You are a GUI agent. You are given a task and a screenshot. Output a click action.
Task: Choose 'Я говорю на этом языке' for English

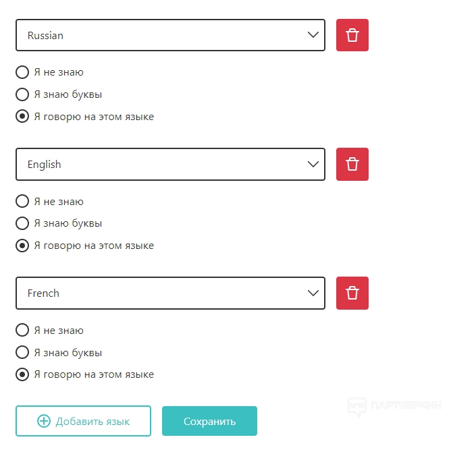click(22, 246)
